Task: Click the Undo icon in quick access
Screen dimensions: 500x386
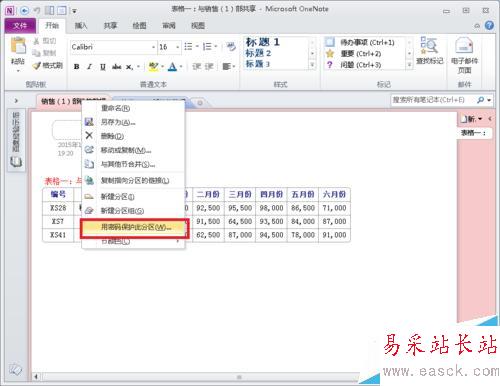Action: [37, 11]
